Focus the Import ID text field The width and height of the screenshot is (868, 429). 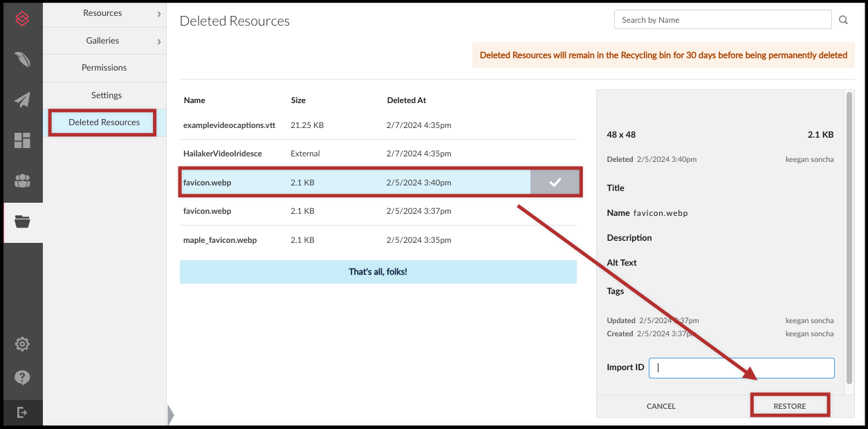pyautogui.click(x=741, y=368)
